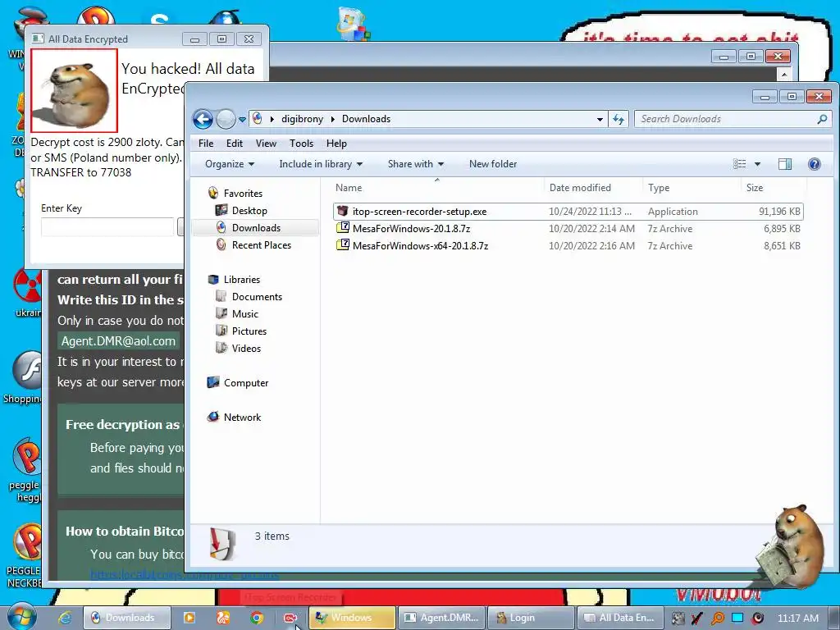The image size is (840, 630).
Task: Toggle the preview pane icon
Action: coord(785,164)
